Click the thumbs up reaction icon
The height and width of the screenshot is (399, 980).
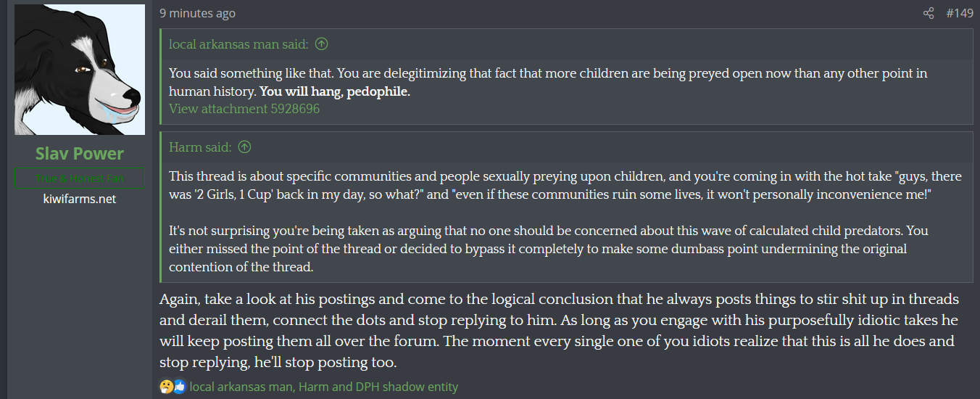[179, 387]
